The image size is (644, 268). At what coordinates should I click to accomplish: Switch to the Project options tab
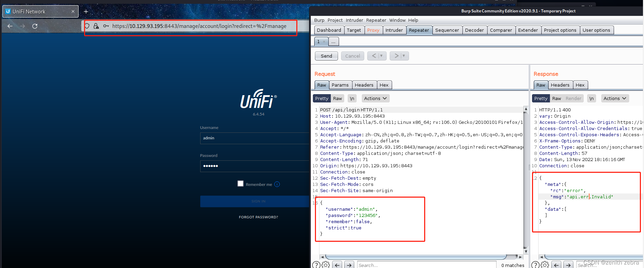point(560,30)
